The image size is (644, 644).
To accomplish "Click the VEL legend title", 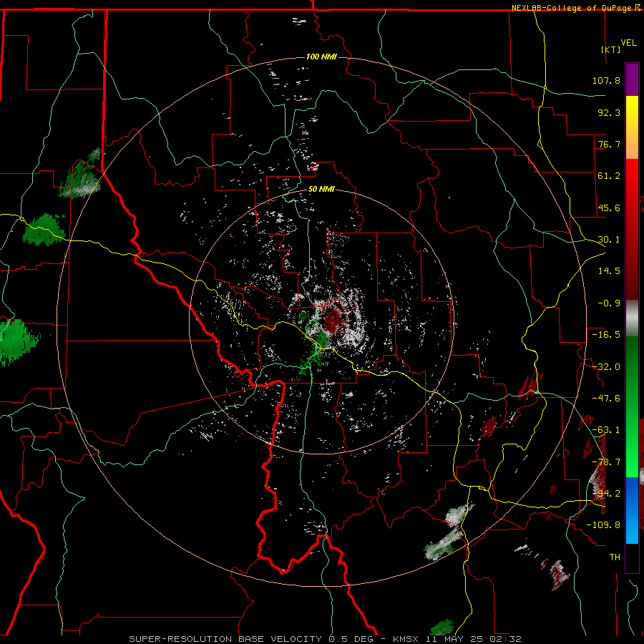I will coord(629,43).
